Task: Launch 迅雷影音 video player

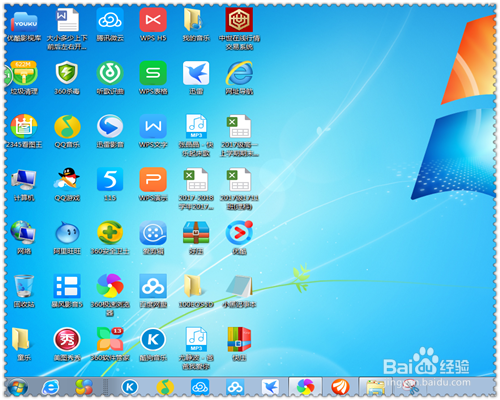Action: [110, 127]
